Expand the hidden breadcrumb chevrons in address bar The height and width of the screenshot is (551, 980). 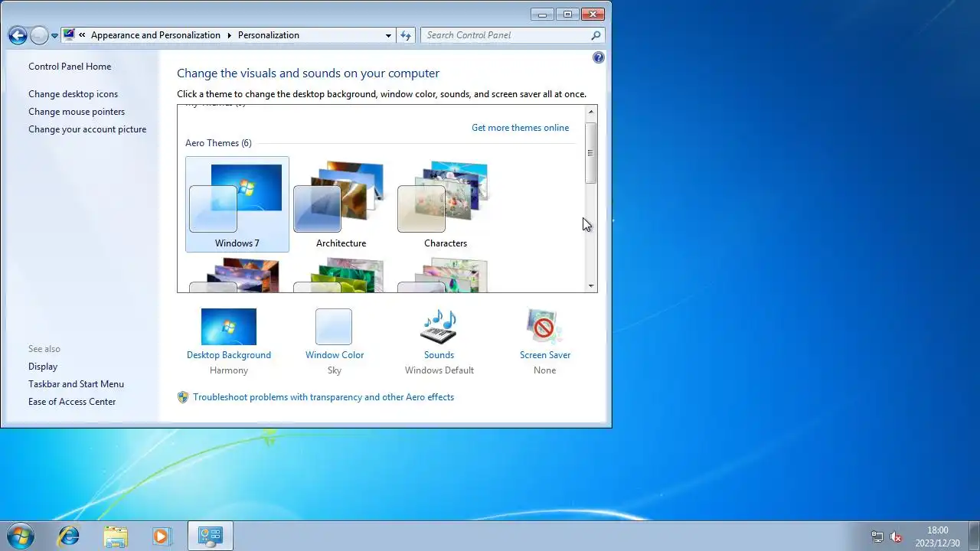(82, 35)
